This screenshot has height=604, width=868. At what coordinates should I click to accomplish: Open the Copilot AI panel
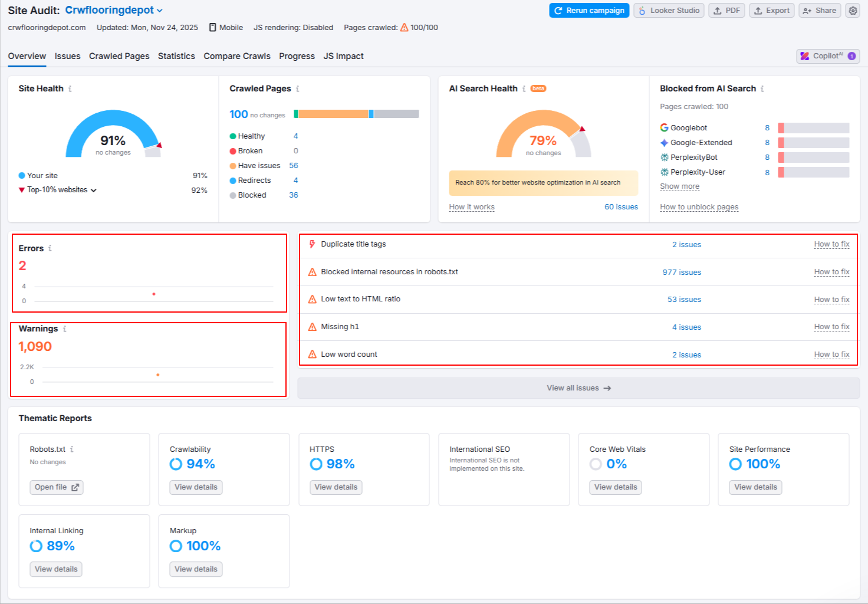[827, 56]
